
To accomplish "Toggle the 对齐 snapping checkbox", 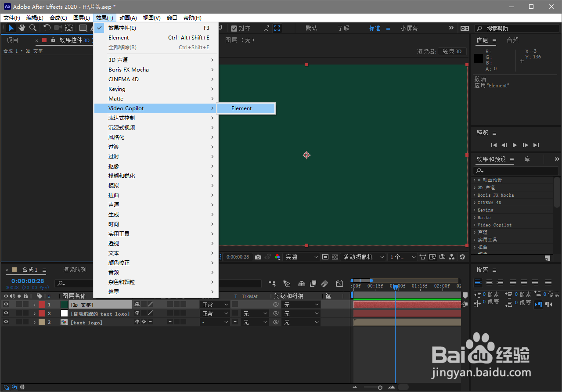I will 234,29.
